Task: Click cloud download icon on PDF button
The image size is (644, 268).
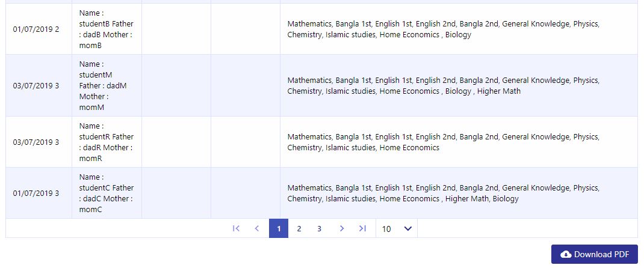Action: pyautogui.click(x=566, y=254)
